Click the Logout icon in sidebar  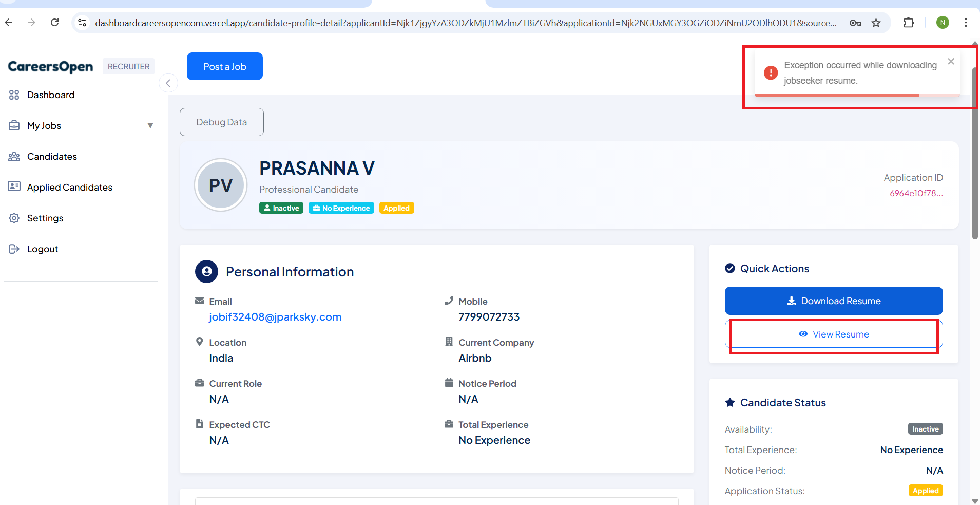[14, 249]
